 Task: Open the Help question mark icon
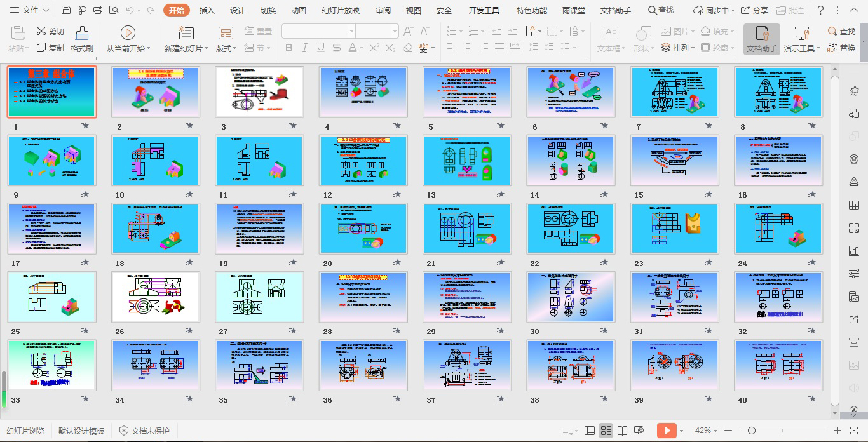click(820, 10)
